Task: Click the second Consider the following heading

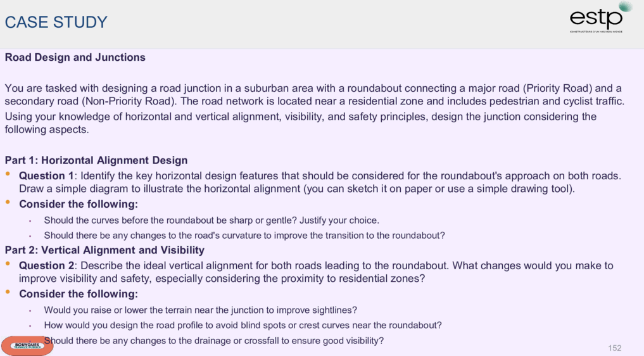Action: [x=79, y=294]
